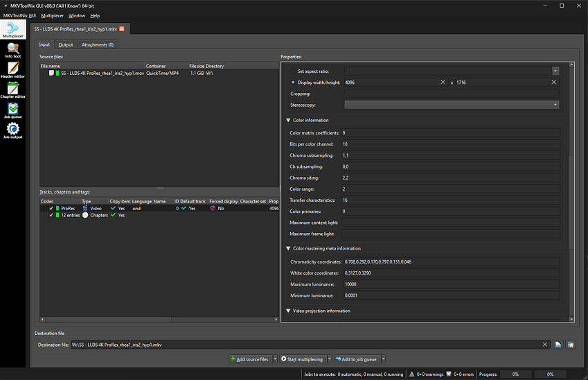
Task: Collapse the Color information section
Action: pyautogui.click(x=288, y=120)
